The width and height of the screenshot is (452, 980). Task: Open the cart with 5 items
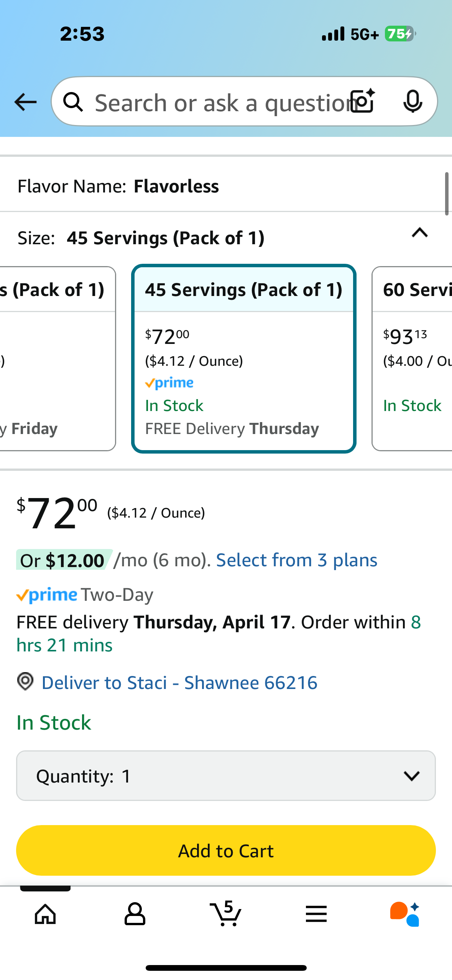click(x=226, y=913)
